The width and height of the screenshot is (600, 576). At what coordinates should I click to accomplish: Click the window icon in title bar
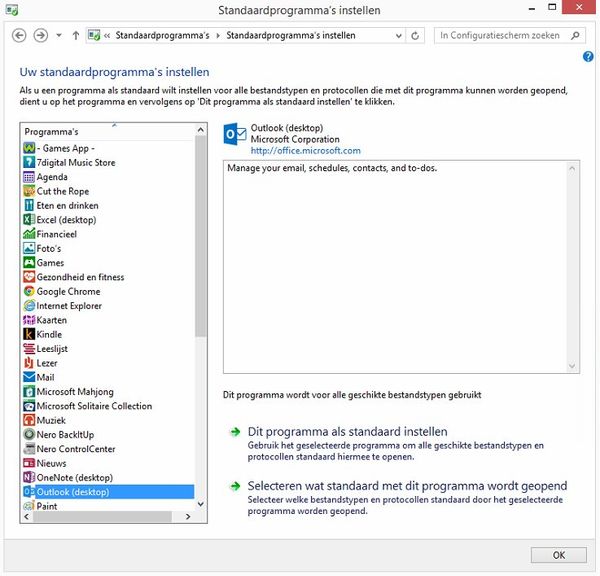pos(12,10)
